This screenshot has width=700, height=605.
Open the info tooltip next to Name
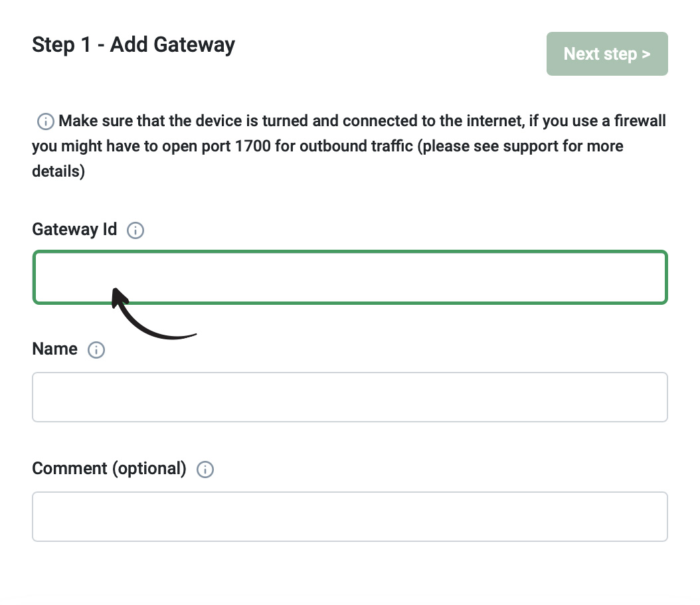click(x=96, y=350)
